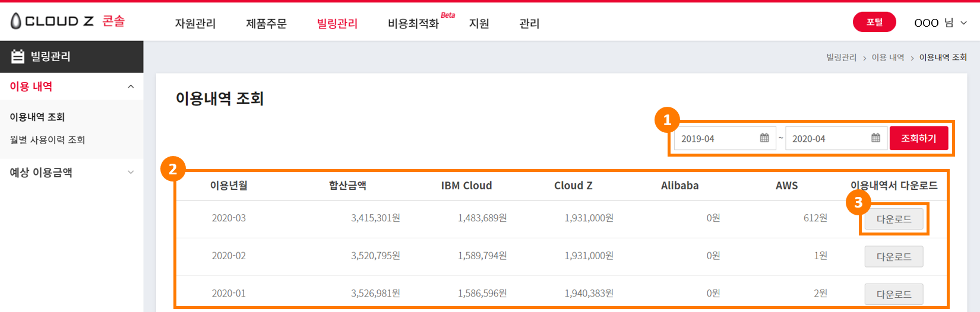
Task: Click the 2020-03 month cell
Action: point(229,218)
